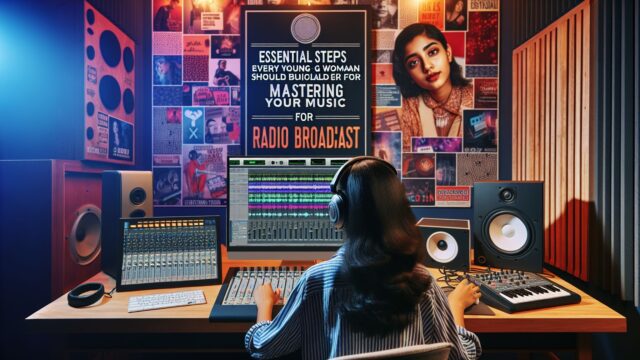
Task: Select the green waveform track in the DAW
Action: (290, 179)
